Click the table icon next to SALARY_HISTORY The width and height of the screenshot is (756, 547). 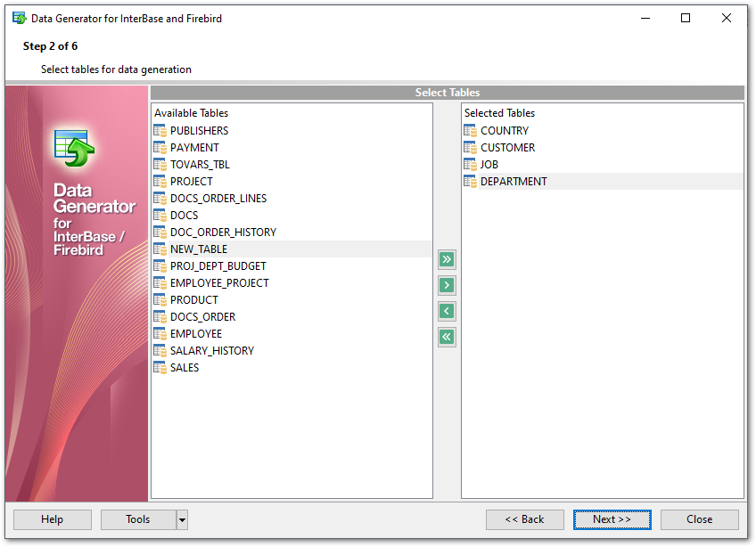(160, 350)
